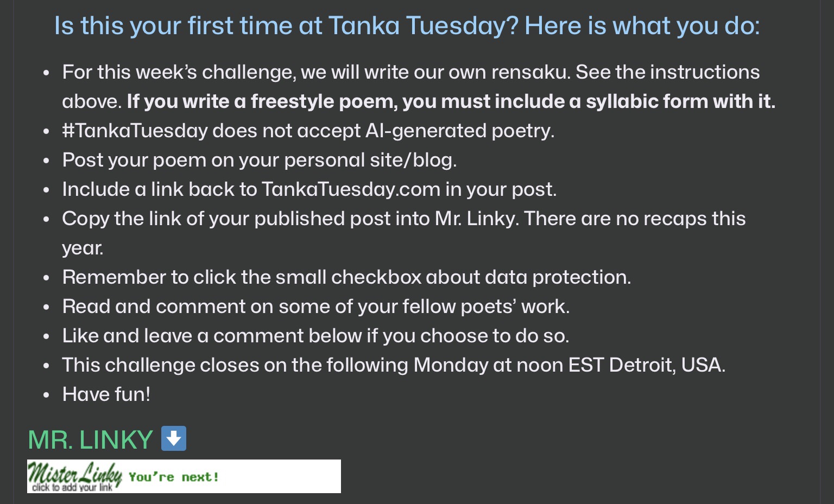Image resolution: width=834 pixels, height=504 pixels.
Task: Click "Post your poem on your personal site/blog"
Action: click(x=259, y=160)
